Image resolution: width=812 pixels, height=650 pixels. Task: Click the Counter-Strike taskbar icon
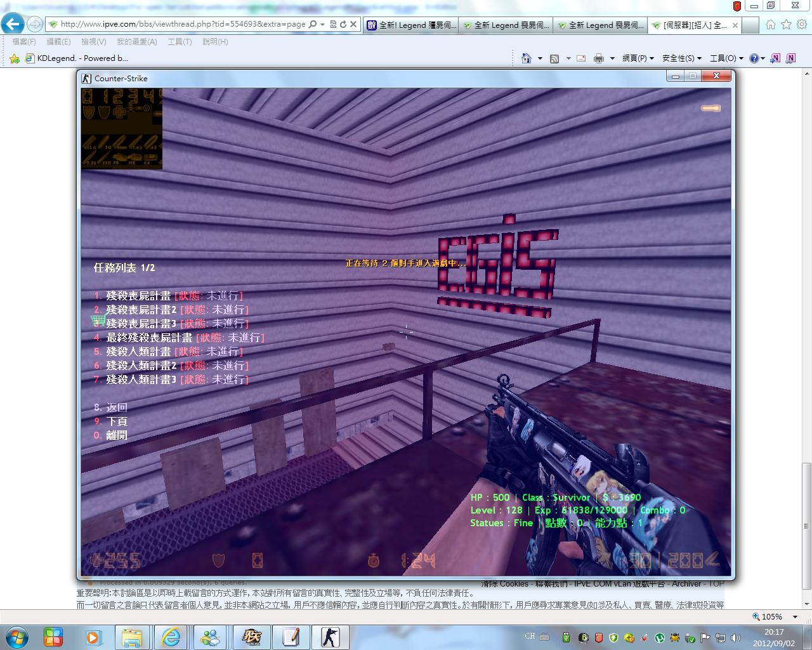pos(329,637)
